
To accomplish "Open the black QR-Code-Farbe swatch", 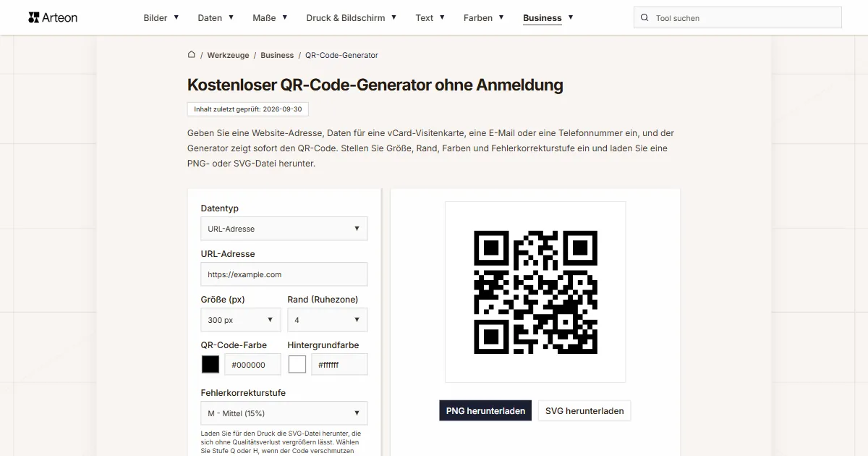I will point(210,365).
